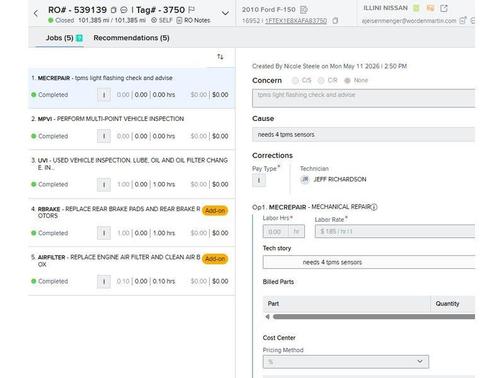Click the Quantity column header
The height and width of the screenshot is (378, 504).
[x=453, y=303]
